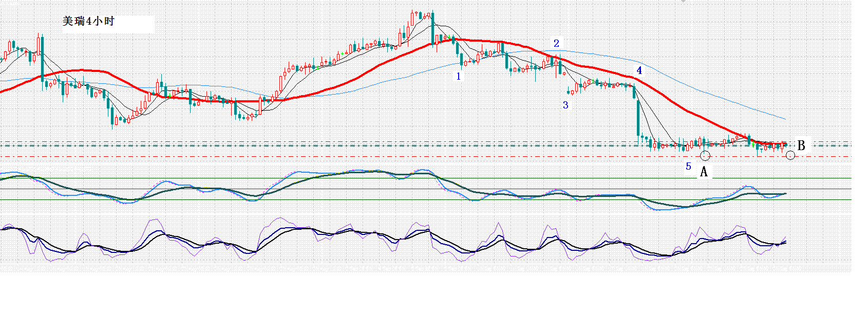Select the blue wave label 3

(565, 105)
